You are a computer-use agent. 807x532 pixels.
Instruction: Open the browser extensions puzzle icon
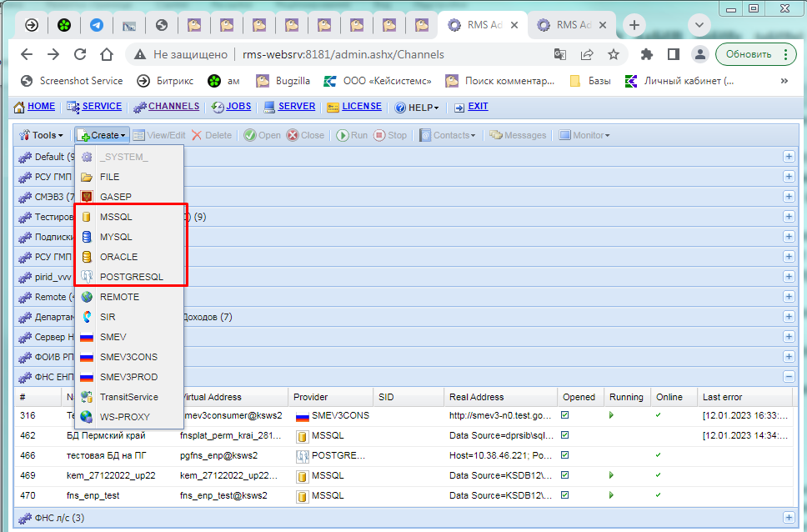(x=646, y=54)
